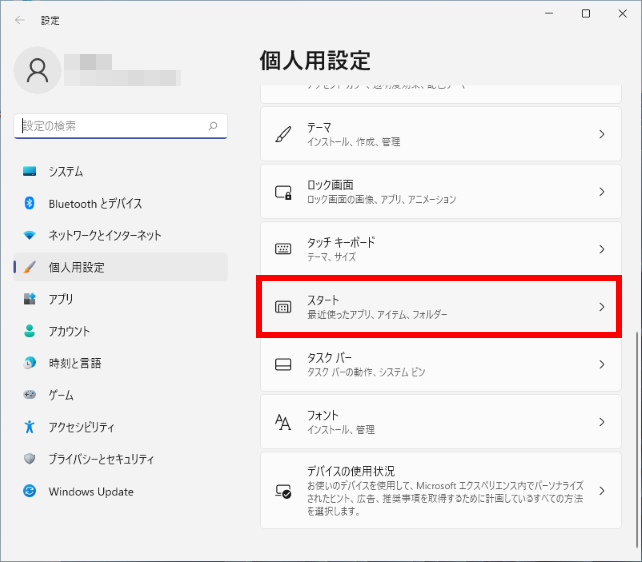Click 'ロック画面の画像、アプリ、アニメーション' text

(x=382, y=199)
